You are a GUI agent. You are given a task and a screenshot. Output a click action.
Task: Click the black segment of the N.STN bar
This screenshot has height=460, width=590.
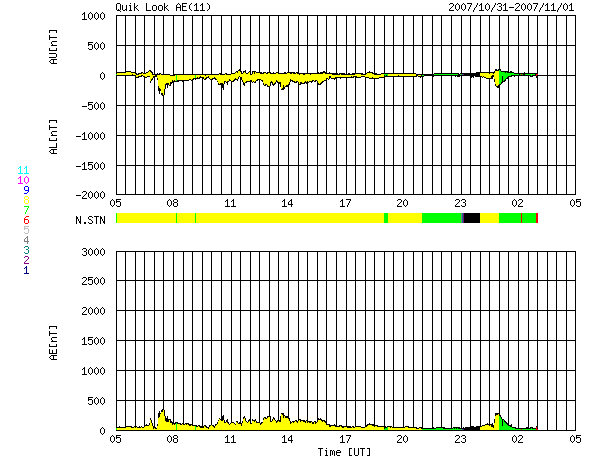tap(472, 218)
